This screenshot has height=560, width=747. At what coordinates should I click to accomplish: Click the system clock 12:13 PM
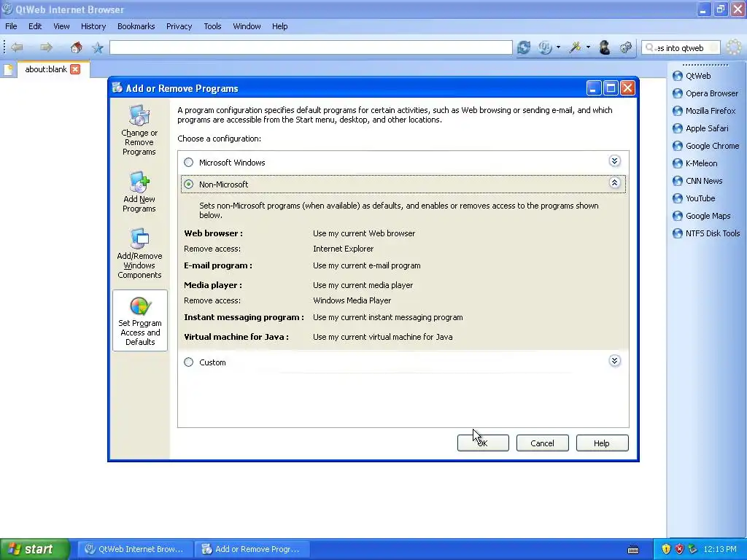(720, 549)
